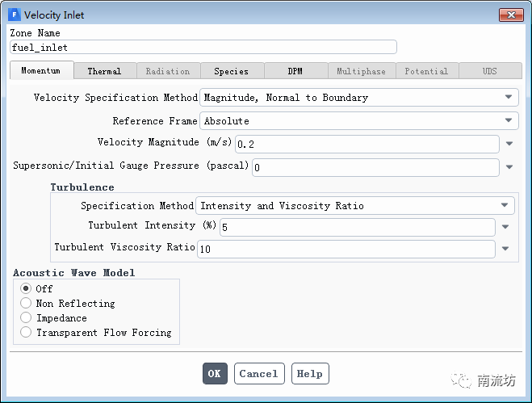Expand Supersonic/Initial Gauge Pressure options arrow
This screenshot has height=403, width=532.
(509, 167)
